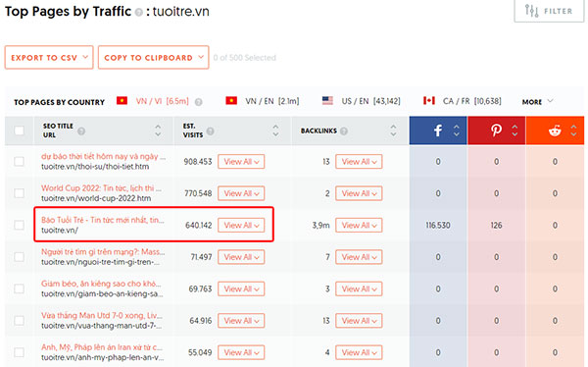Click the 0 of 500 Selected text

click(244, 58)
